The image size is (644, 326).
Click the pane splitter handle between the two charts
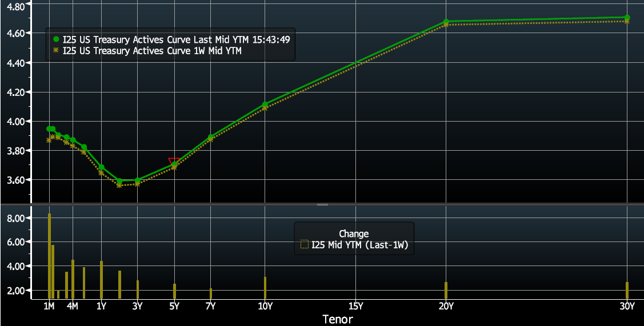click(x=322, y=204)
